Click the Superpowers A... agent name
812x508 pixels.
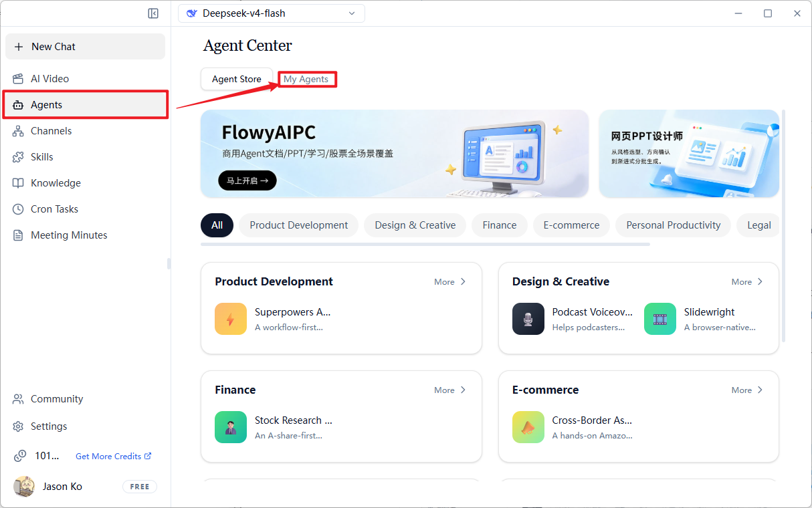292,312
